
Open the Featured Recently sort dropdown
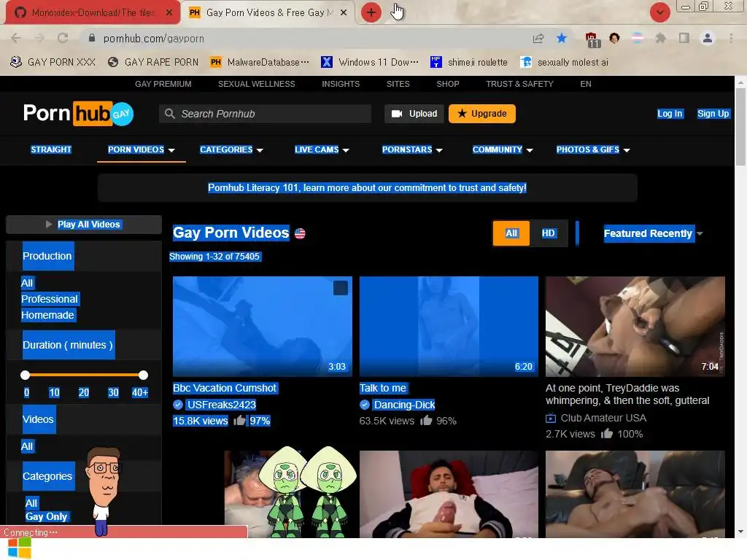(653, 233)
